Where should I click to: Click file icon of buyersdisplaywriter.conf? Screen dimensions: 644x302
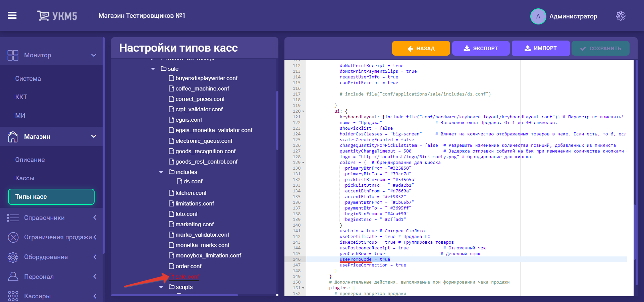[171, 78]
